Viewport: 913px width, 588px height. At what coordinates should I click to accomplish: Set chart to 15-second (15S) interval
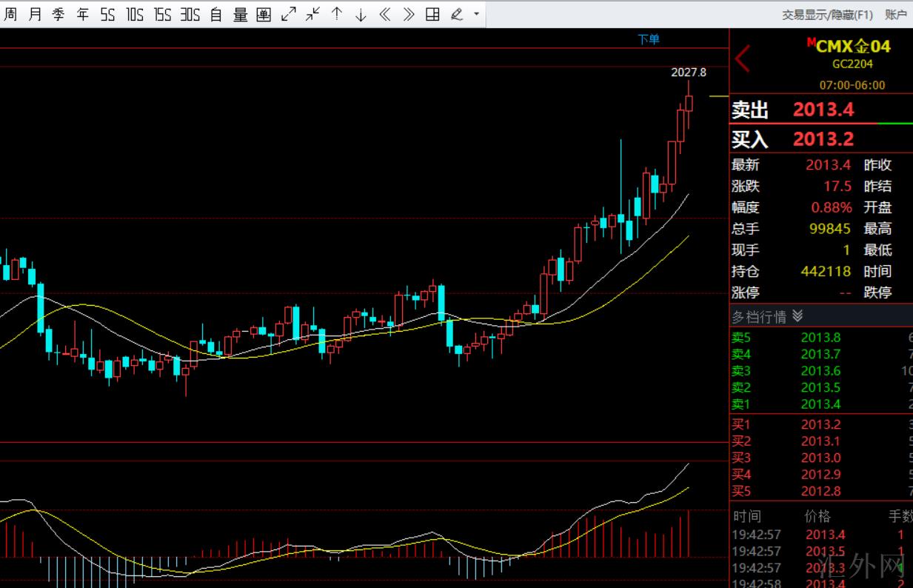[x=162, y=14]
